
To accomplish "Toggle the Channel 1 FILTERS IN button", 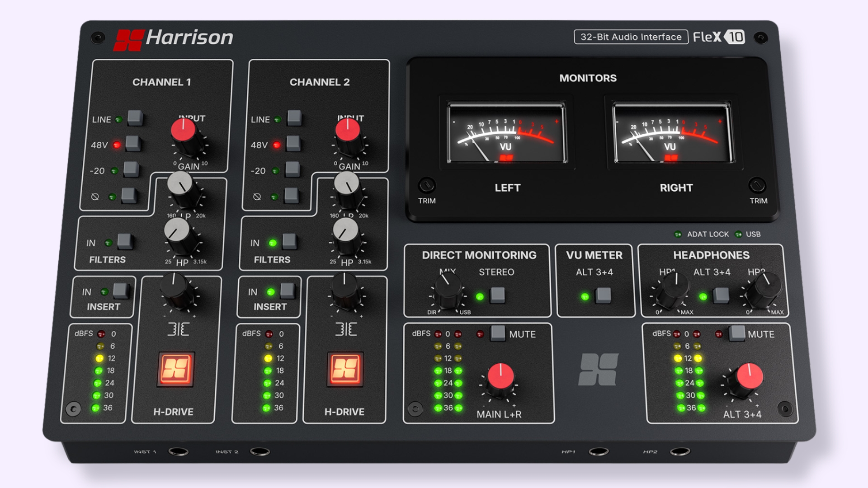I will (x=125, y=241).
